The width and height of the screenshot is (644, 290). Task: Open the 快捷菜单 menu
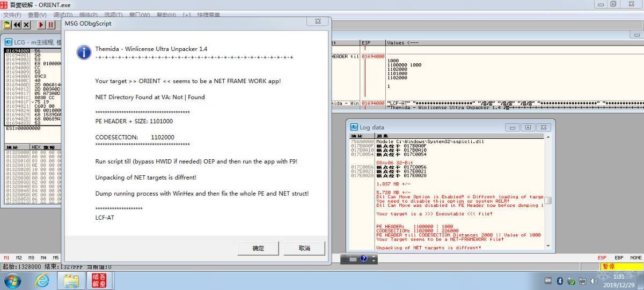pos(208,14)
